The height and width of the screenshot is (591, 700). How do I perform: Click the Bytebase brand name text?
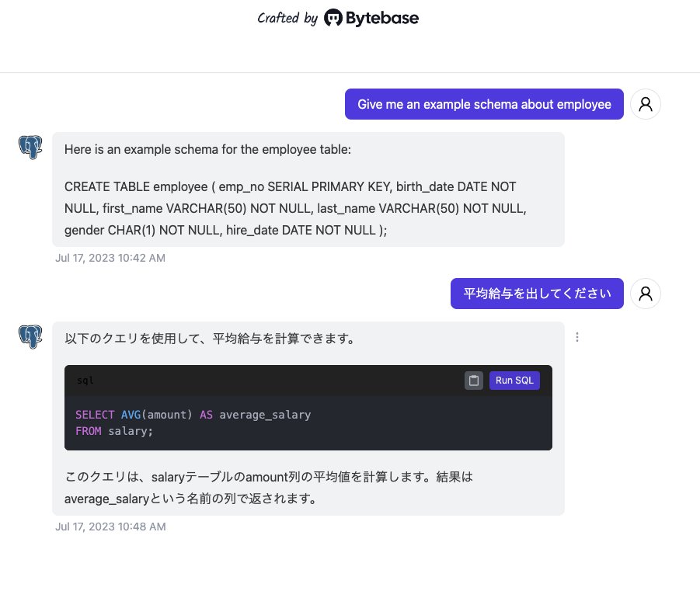pos(382,19)
